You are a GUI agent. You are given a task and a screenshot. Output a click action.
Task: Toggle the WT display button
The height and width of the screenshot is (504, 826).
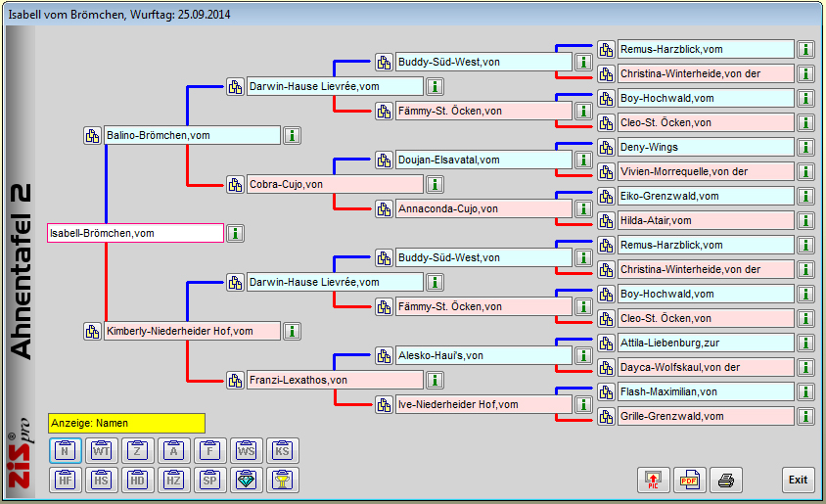[x=101, y=450]
